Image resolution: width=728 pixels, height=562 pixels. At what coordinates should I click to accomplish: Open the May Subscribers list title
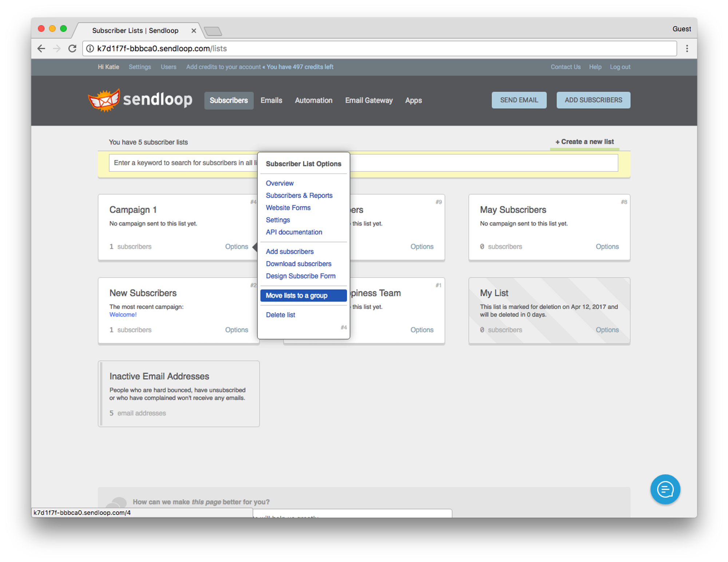pos(513,210)
